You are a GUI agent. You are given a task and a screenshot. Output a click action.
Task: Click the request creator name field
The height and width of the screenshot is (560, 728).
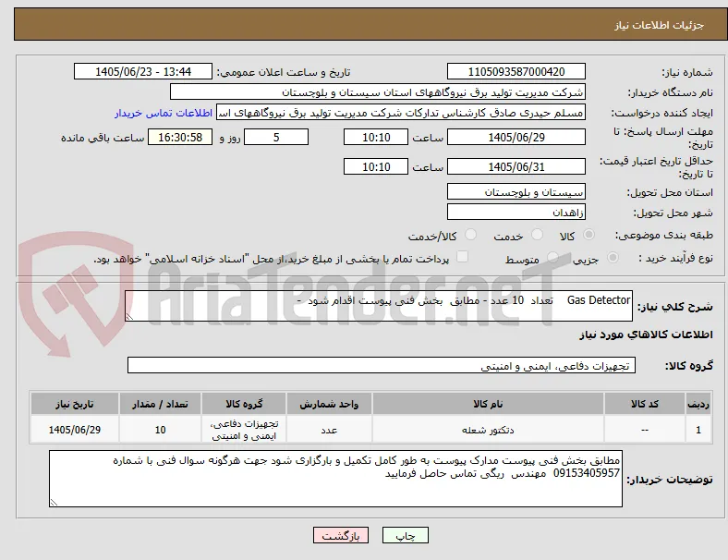click(x=401, y=113)
